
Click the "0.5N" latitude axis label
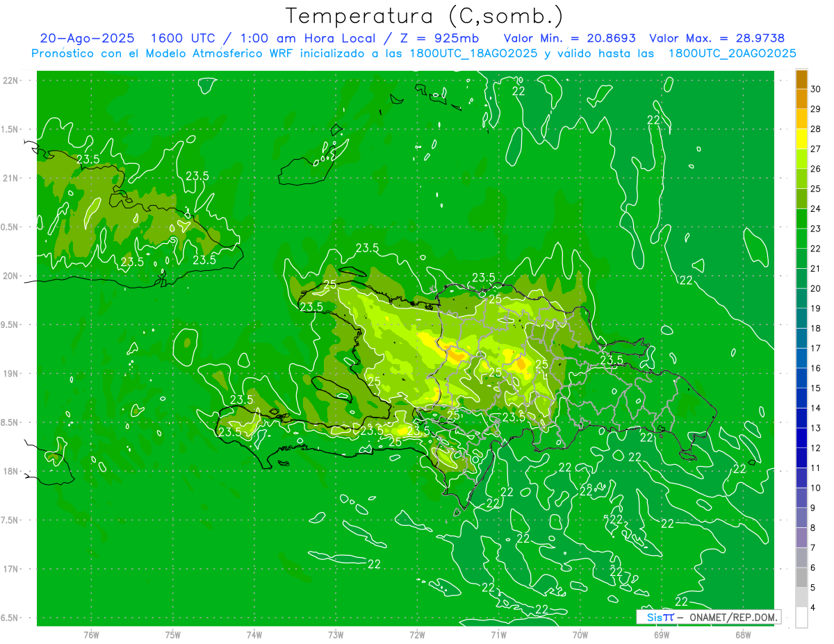point(10,227)
